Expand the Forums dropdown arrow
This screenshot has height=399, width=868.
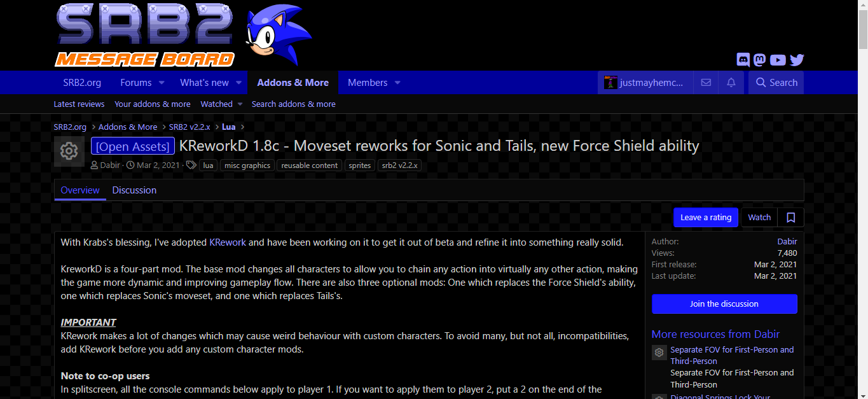[x=162, y=83]
